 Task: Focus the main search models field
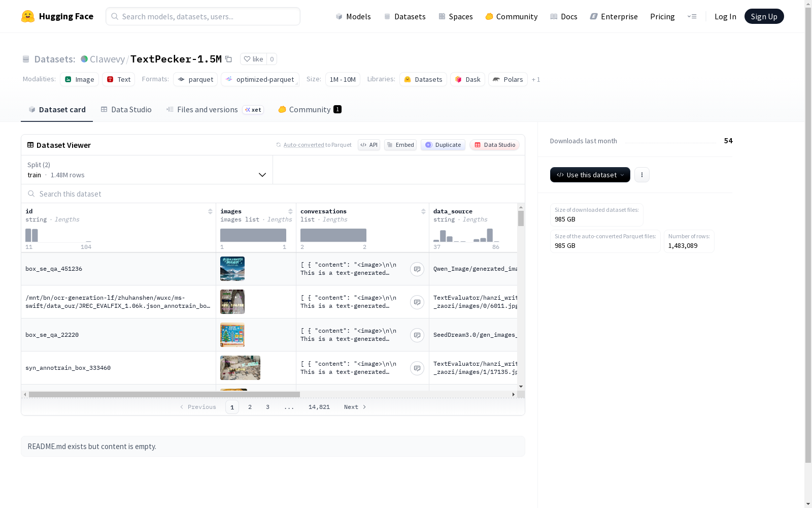pos(203,16)
